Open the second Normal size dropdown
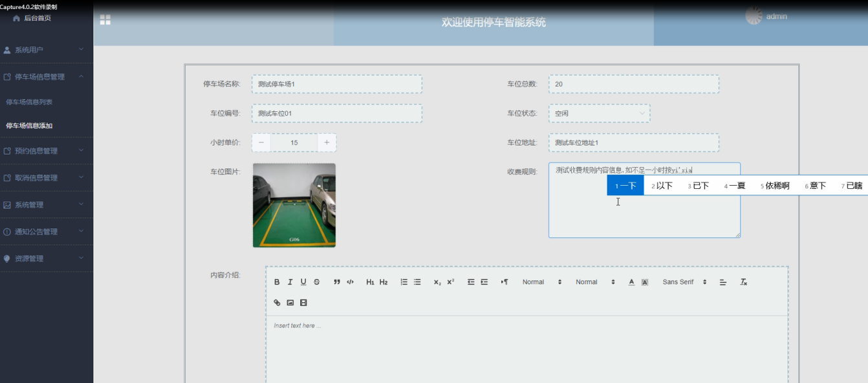This screenshot has height=383, width=868. click(x=595, y=282)
